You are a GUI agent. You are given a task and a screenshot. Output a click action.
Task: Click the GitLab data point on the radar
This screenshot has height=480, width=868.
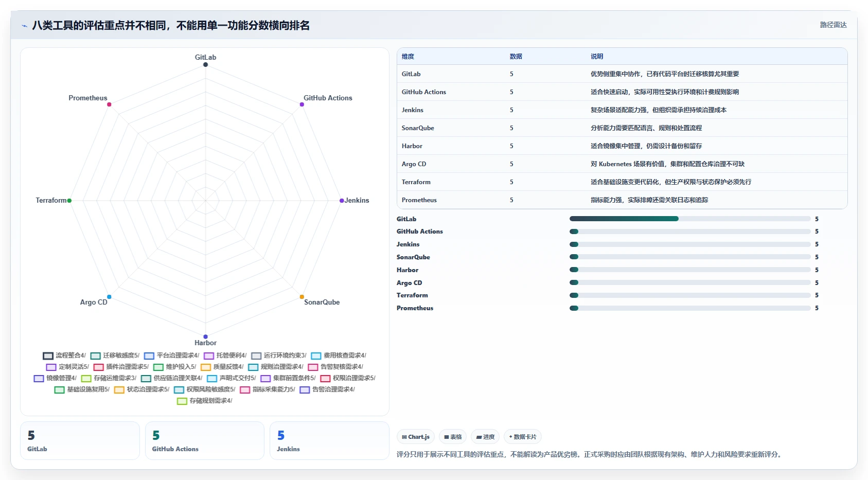point(205,64)
